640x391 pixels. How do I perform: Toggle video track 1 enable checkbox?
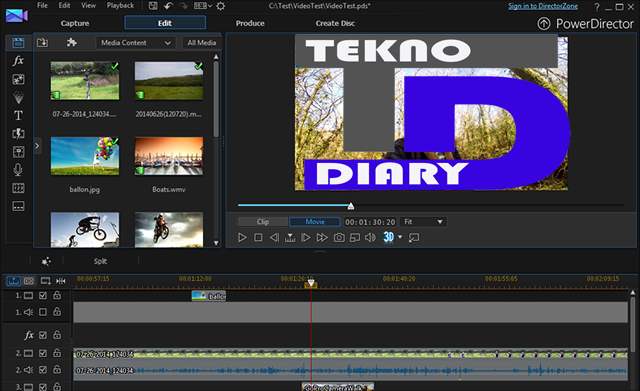point(43,295)
